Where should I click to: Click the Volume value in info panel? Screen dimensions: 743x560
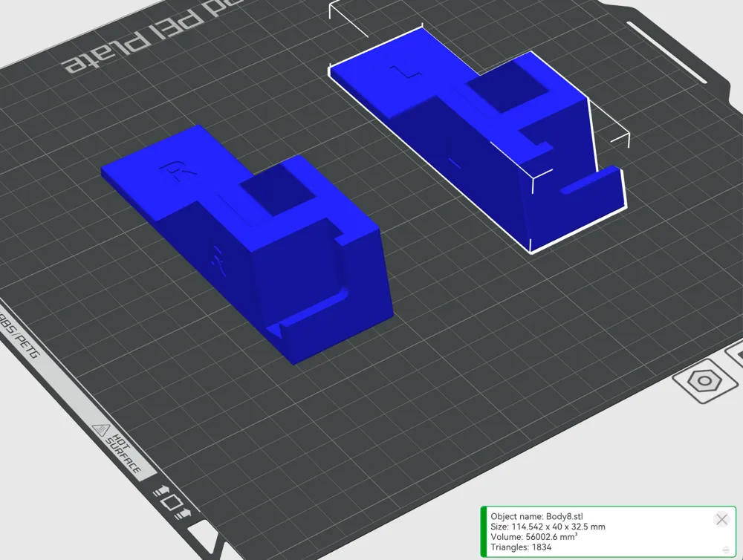[534, 537]
